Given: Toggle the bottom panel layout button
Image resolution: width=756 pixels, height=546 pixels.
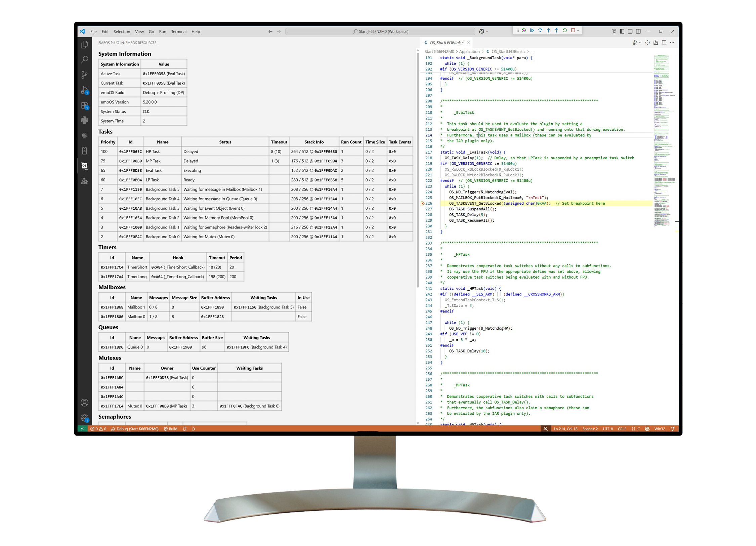Looking at the screenshot, I should pyautogui.click(x=630, y=31).
